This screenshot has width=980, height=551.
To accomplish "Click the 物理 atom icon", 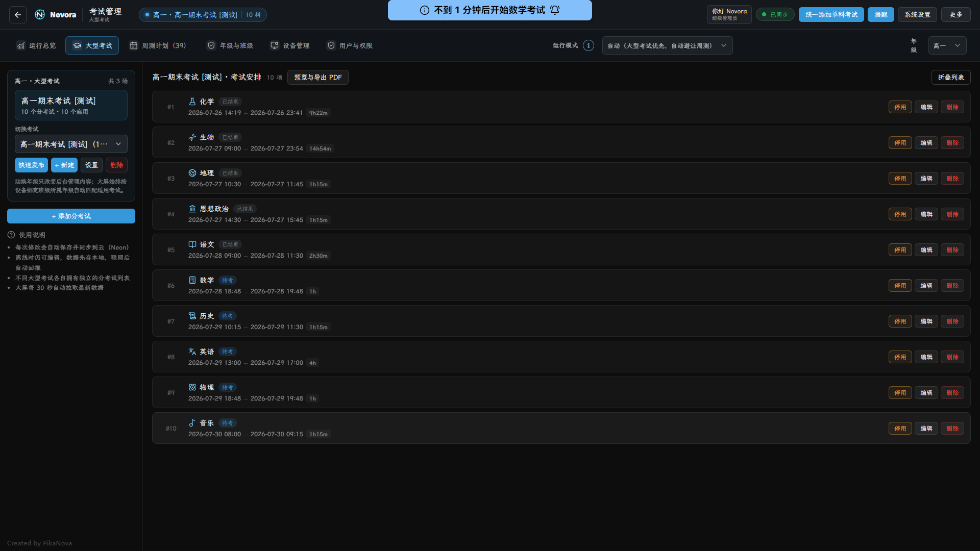I will pyautogui.click(x=192, y=387).
